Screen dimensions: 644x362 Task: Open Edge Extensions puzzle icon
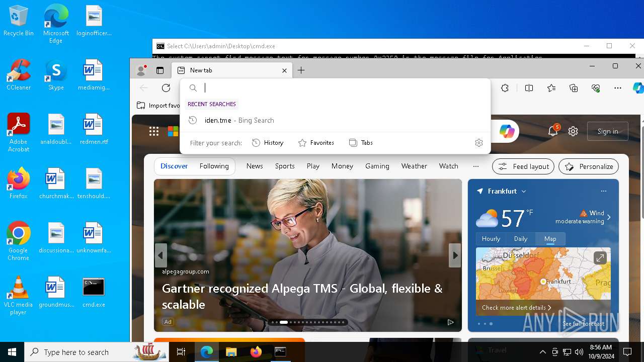pyautogui.click(x=505, y=88)
